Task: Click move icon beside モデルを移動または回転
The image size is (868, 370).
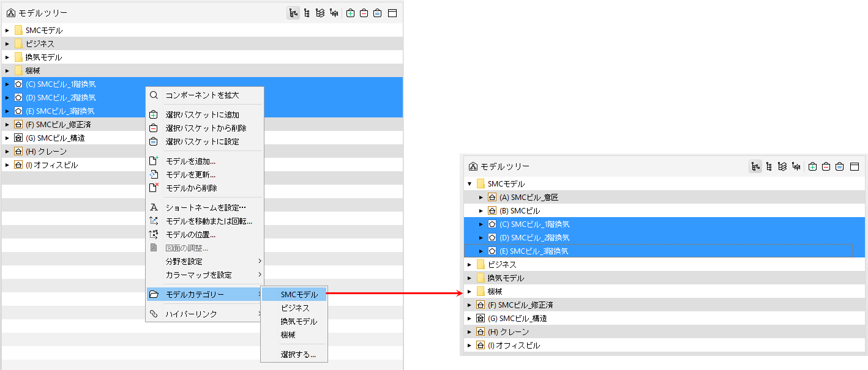Action: 154,221
